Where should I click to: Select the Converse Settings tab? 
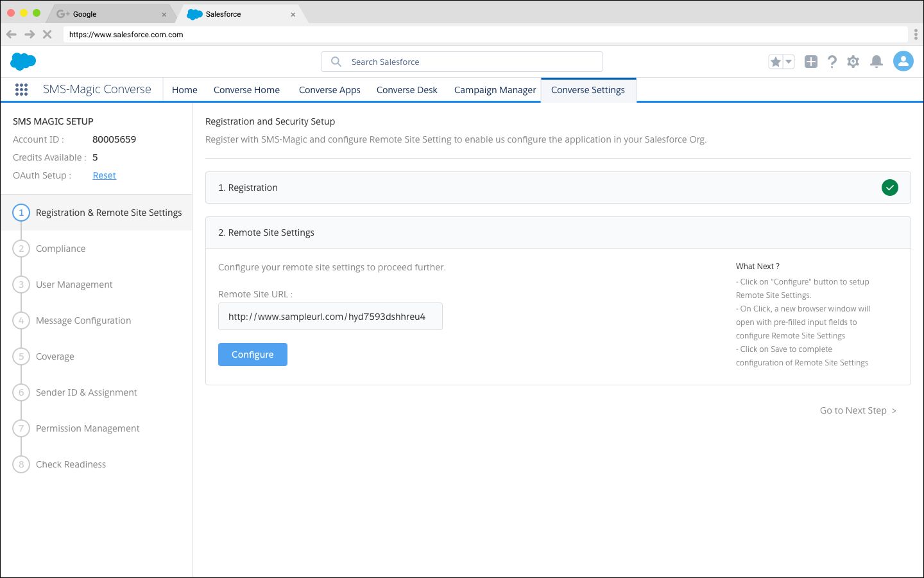tap(588, 90)
